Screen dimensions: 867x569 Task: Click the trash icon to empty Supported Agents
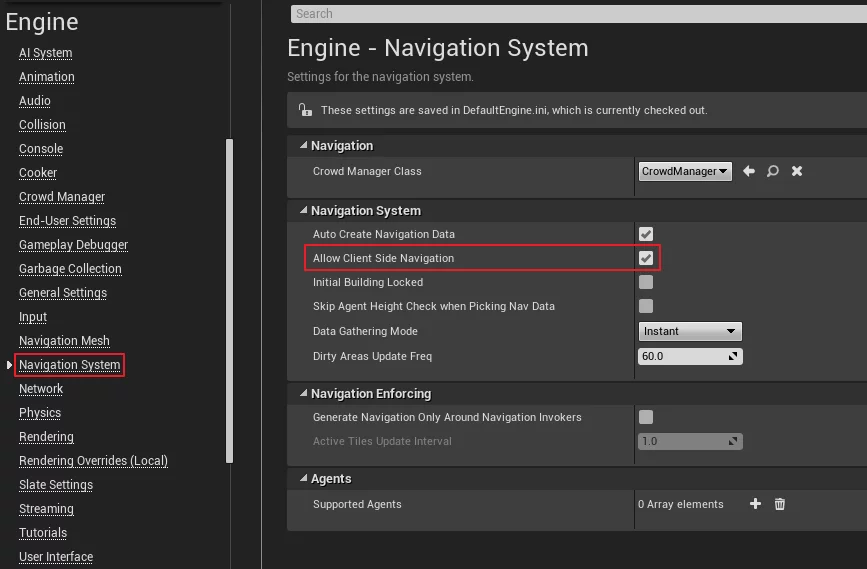coord(780,504)
